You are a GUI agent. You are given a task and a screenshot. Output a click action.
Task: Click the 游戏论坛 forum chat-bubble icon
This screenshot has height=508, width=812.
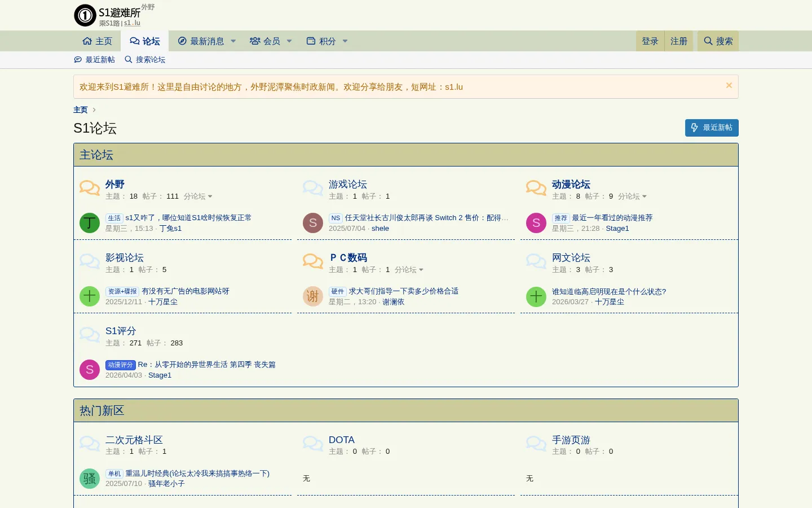tap(313, 188)
